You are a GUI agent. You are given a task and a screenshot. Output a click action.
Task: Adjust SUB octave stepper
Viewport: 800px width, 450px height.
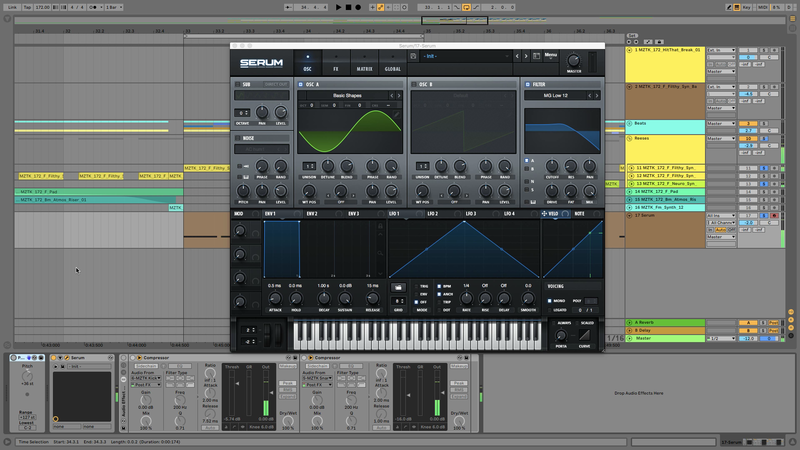[x=242, y=113]
